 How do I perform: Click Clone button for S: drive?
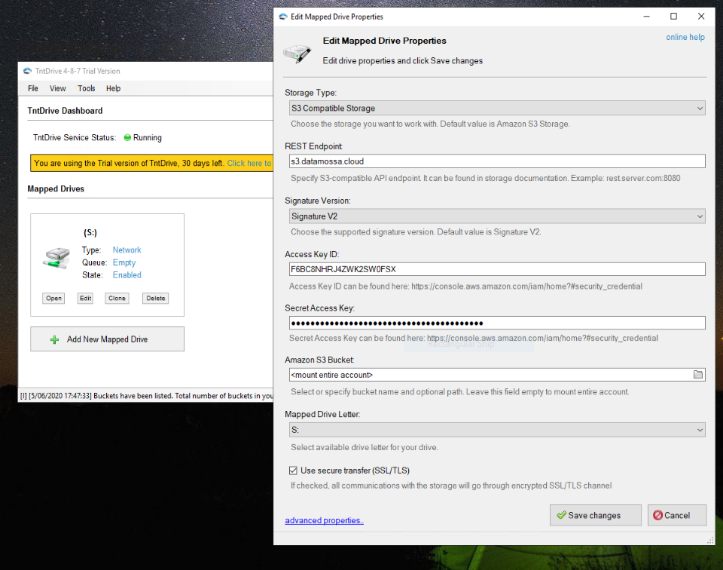click(x=117, y=298)
